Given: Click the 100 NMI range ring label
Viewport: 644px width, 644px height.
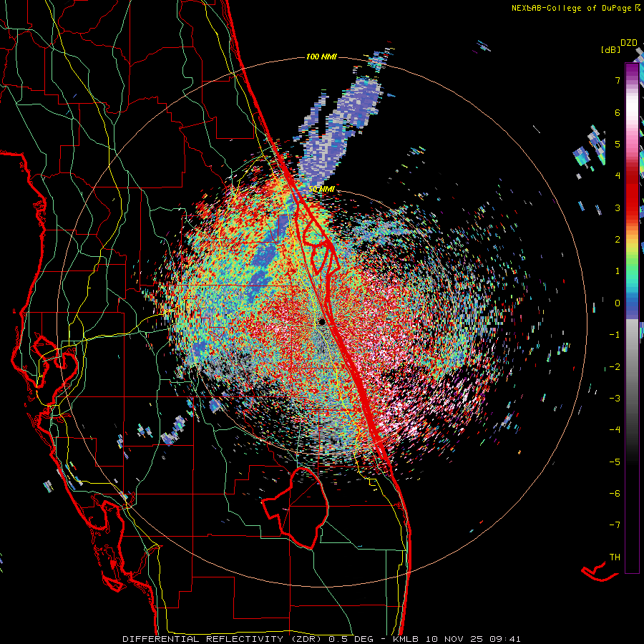Looking at the screenshot, I should pyautogui.click(x=321, y=57).
